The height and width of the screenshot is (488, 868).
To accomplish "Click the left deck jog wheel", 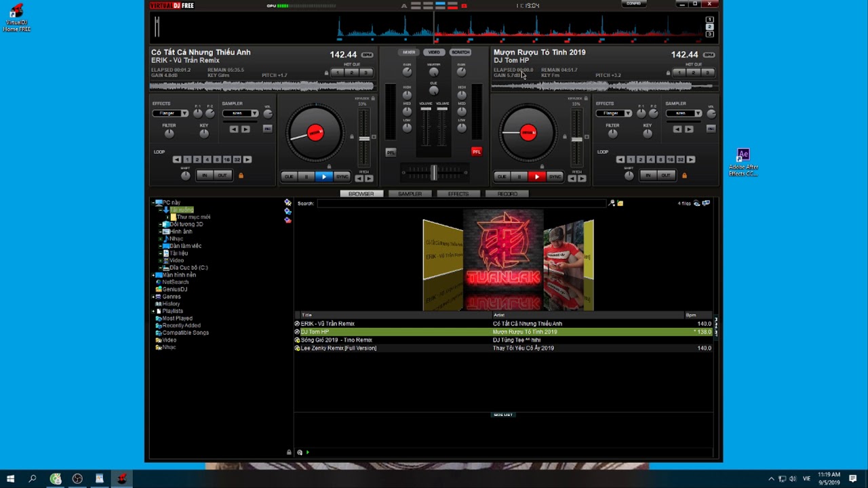I will coord(315,133).
